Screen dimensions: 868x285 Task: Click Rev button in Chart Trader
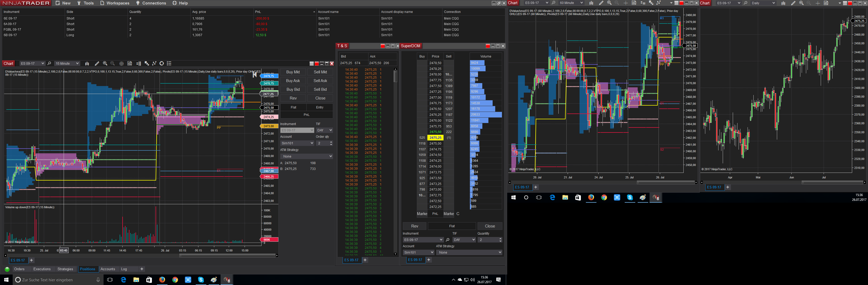click(x=293, y=98)
